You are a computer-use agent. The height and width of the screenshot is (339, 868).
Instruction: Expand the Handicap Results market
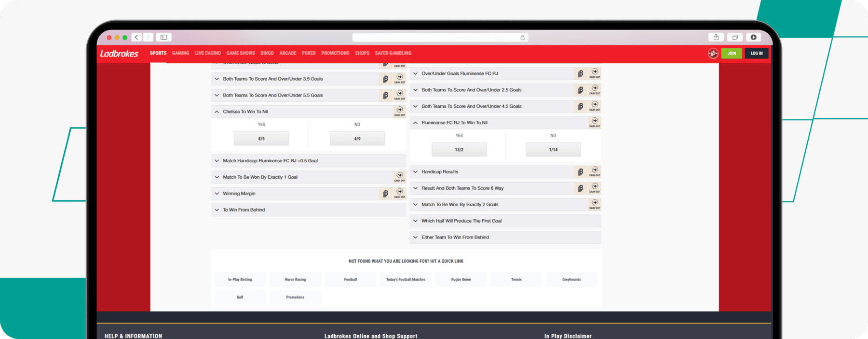click(x=505, y=172)
